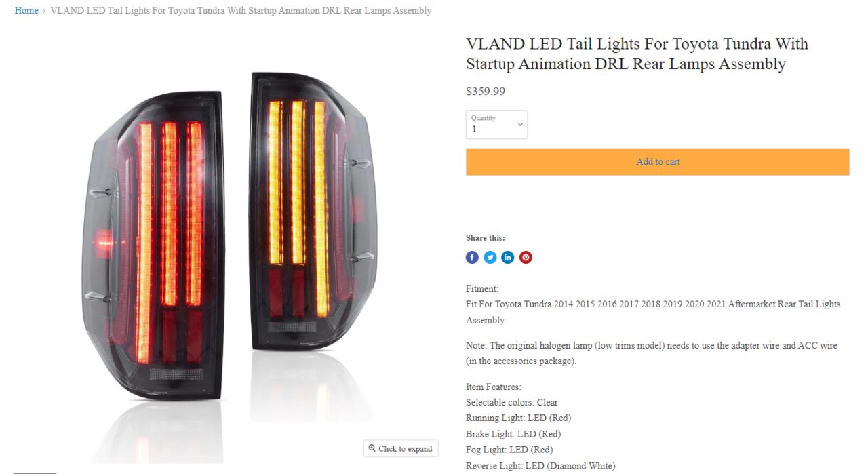Click the Share this label
Viewport: 868px width, 474px height.
486,238
